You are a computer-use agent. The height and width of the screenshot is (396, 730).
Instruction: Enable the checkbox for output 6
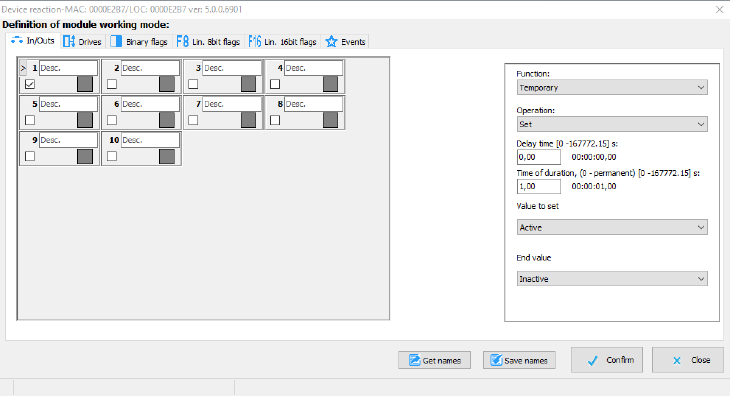pyautogui.click(x=112, y=120)
